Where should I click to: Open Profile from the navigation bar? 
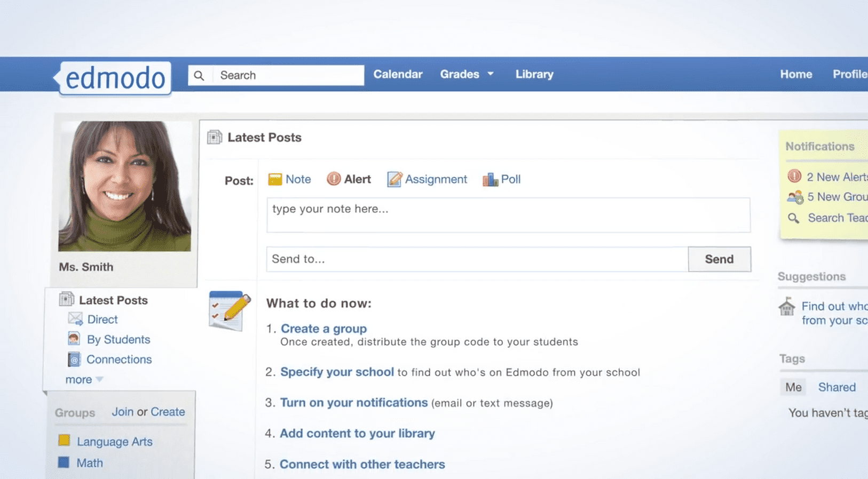coord(850,74)
